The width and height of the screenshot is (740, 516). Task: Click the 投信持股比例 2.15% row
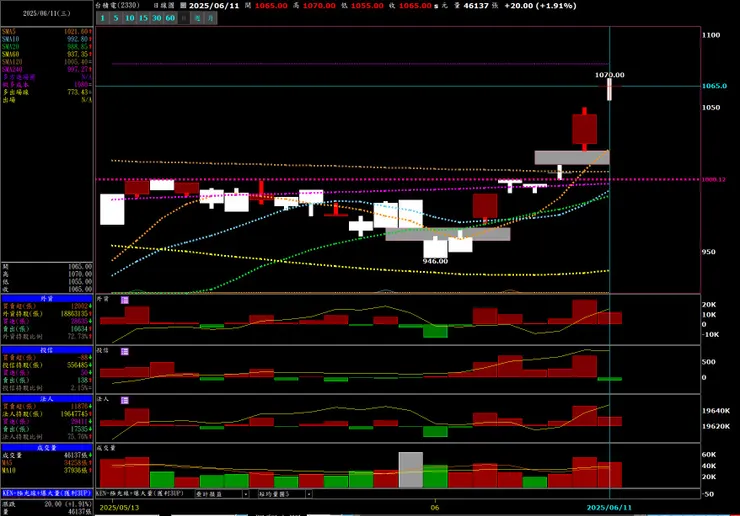[47, 388]
